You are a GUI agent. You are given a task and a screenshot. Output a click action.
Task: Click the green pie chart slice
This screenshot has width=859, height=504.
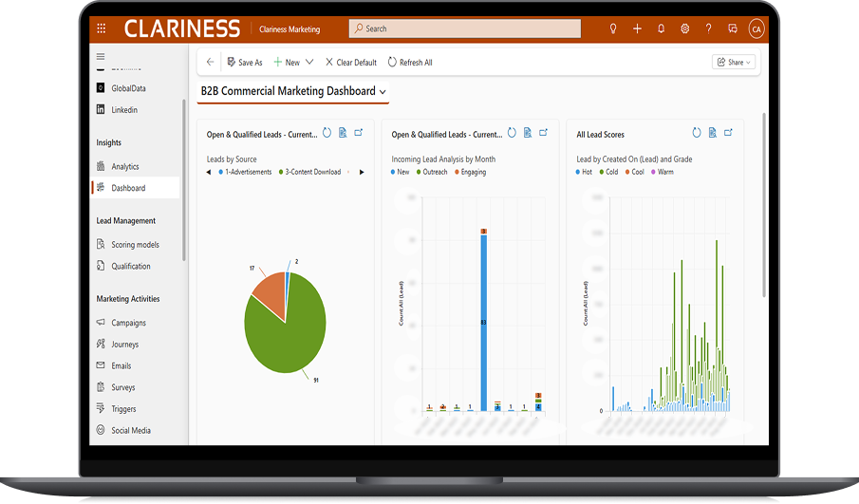click(x=285, y=327)
